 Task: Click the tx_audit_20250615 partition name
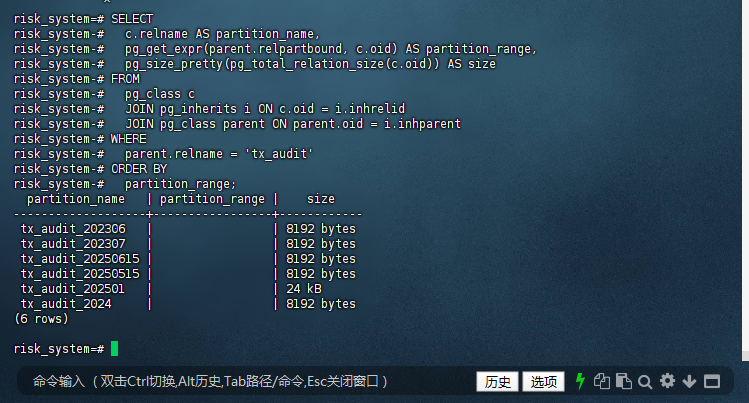coord(80,259)
